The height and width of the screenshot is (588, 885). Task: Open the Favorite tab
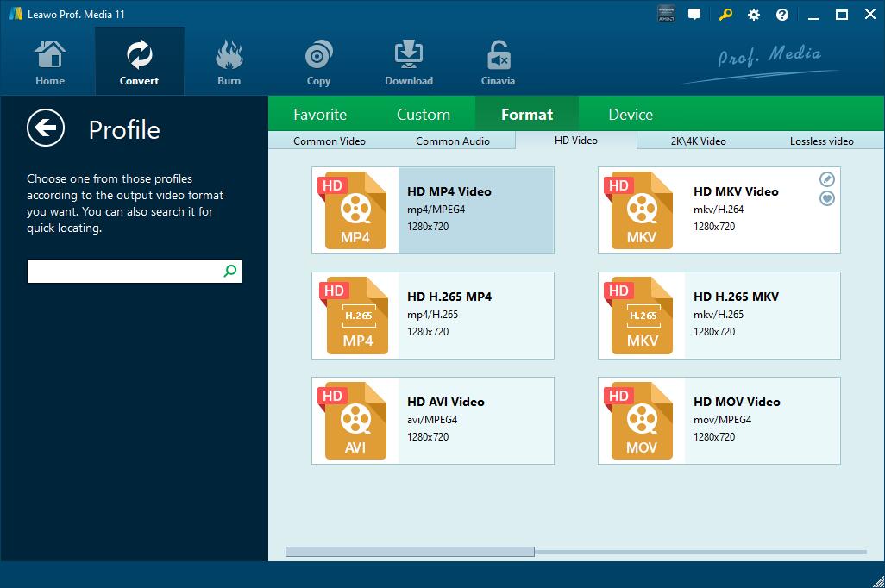(x=320, y=115)
